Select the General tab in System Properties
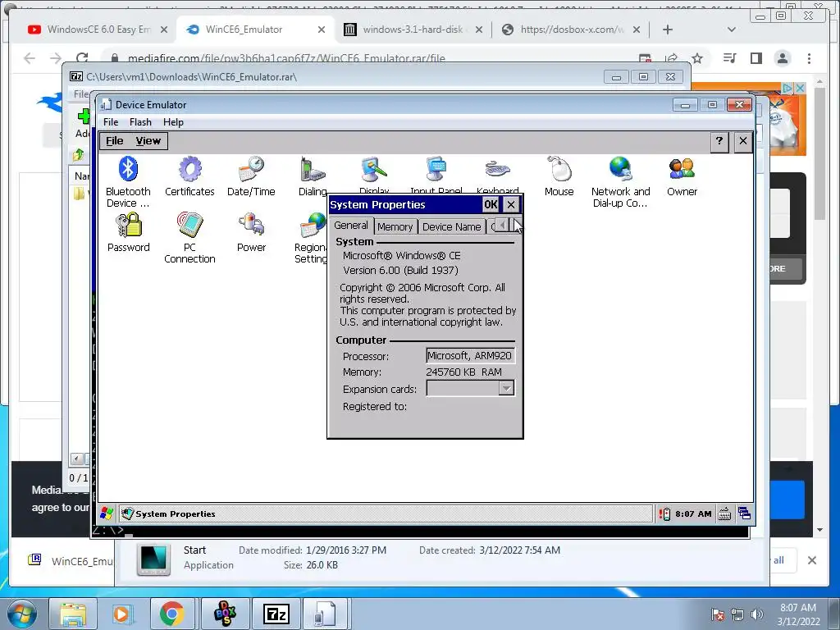This screenshot has width=840, height=630. click(x=351, y=226)
